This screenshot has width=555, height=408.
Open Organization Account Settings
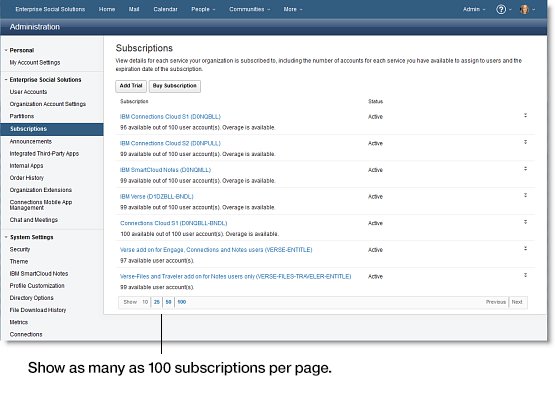click(48, 104)
